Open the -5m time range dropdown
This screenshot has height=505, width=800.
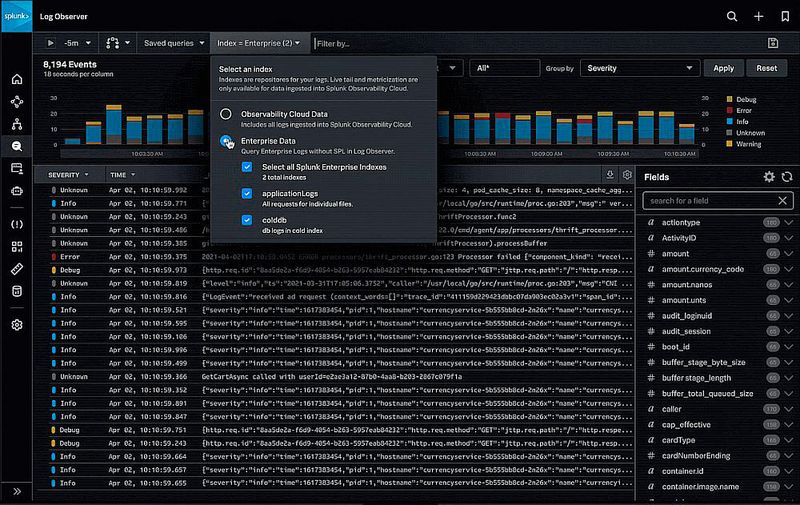pos(78,43)
